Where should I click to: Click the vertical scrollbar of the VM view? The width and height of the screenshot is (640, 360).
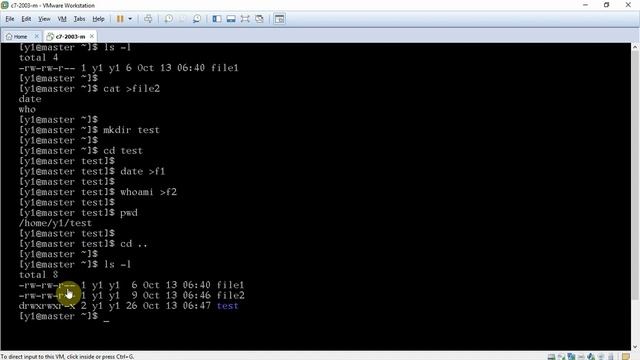[x=635, y=176]
